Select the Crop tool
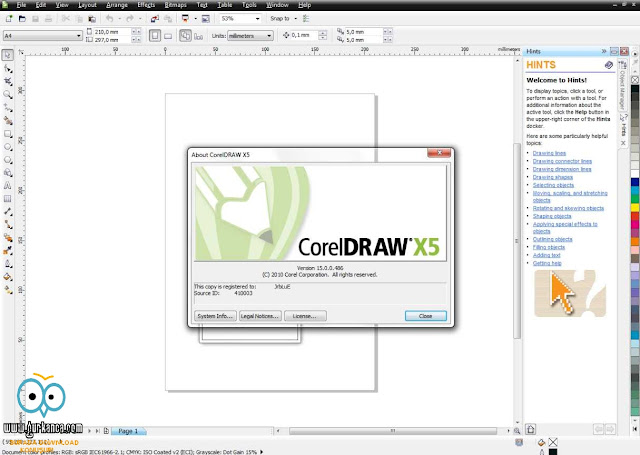 7,82
